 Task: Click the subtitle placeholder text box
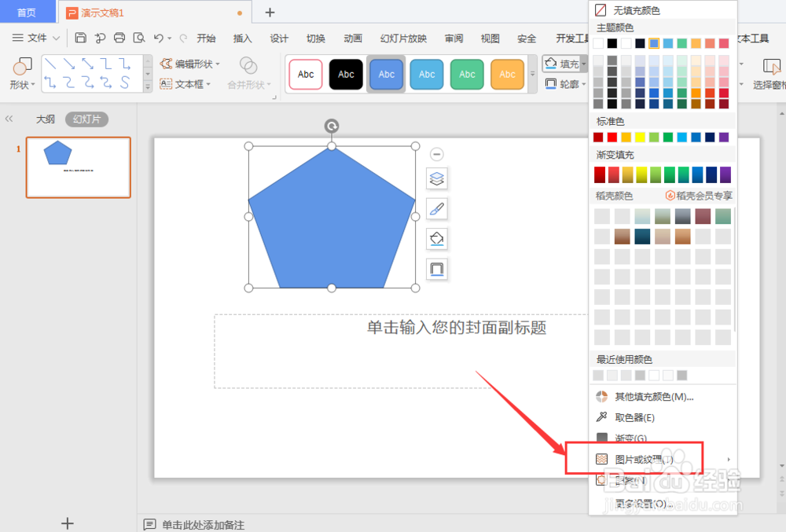(457, 328)
